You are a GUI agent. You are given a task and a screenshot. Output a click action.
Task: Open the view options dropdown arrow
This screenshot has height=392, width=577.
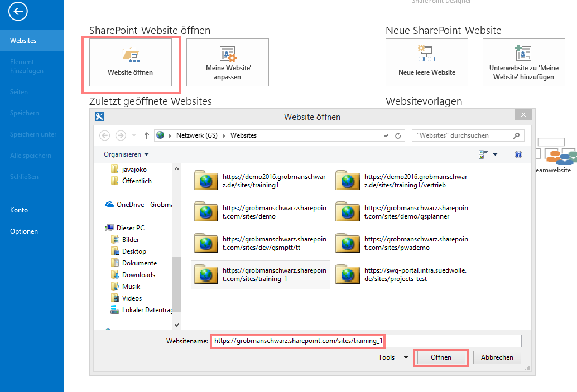[x=495, y=154]
